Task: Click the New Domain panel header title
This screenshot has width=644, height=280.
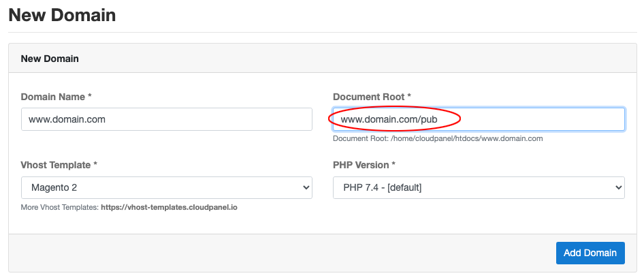Action: tap(50, 59)
